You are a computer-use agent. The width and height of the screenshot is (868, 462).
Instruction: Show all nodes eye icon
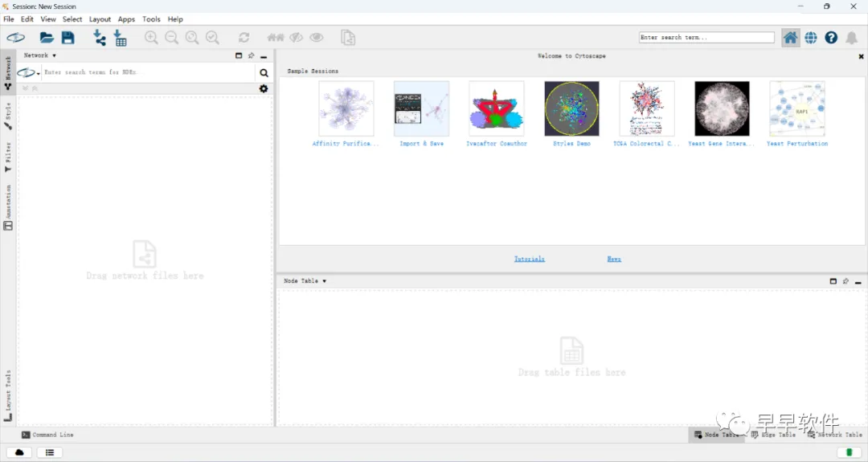click(x=316, y=38)
